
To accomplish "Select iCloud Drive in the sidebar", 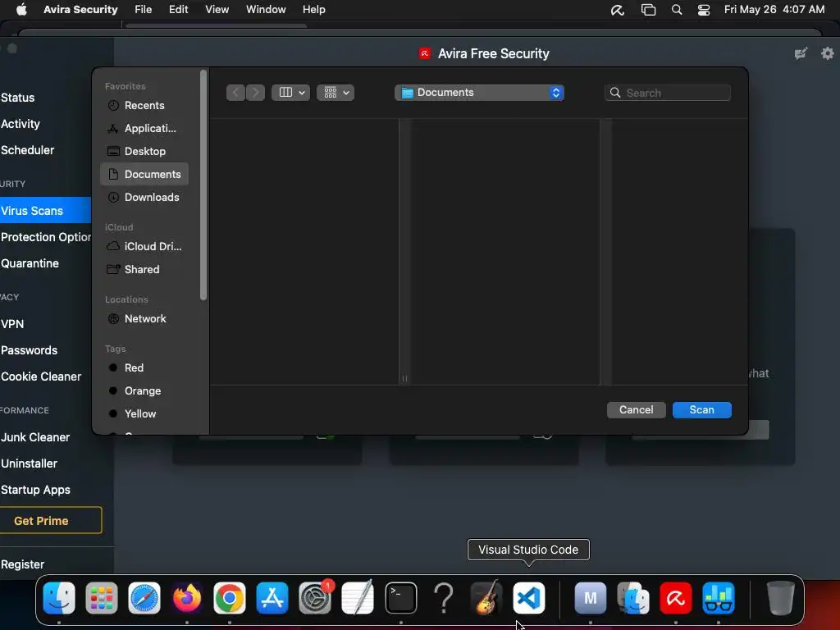I will point(144,246).
